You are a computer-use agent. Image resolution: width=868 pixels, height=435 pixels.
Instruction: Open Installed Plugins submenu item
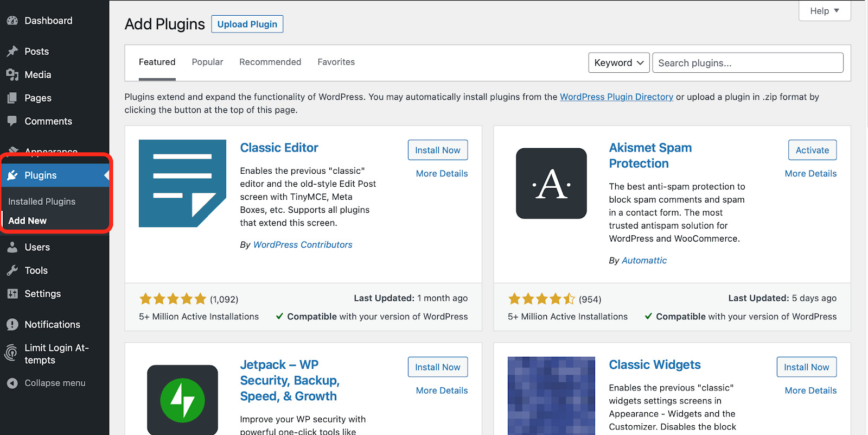(x=42, y=201)
